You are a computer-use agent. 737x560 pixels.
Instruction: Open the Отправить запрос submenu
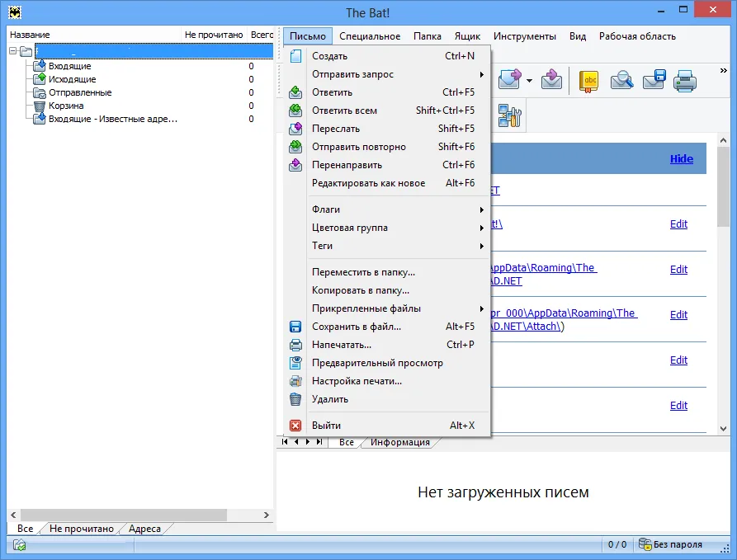(387, 74)
